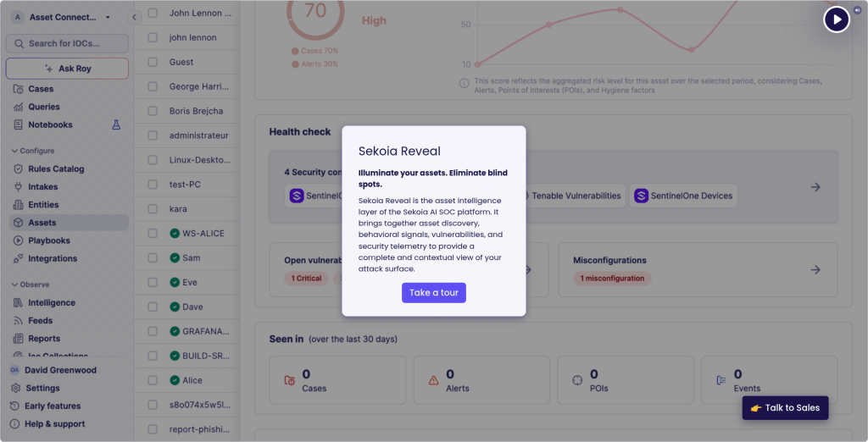Screen dimensions: 868x442
Task: Click the Cases icon in sidebar
Action: click(x=19, y=89)
